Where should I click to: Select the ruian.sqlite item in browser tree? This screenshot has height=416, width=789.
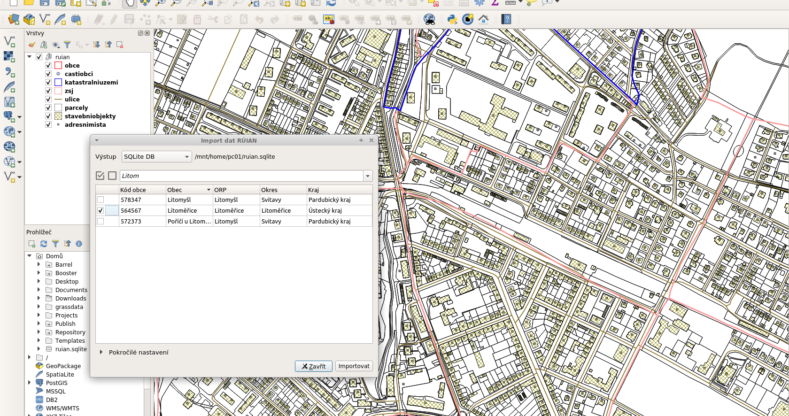[71, 349]
